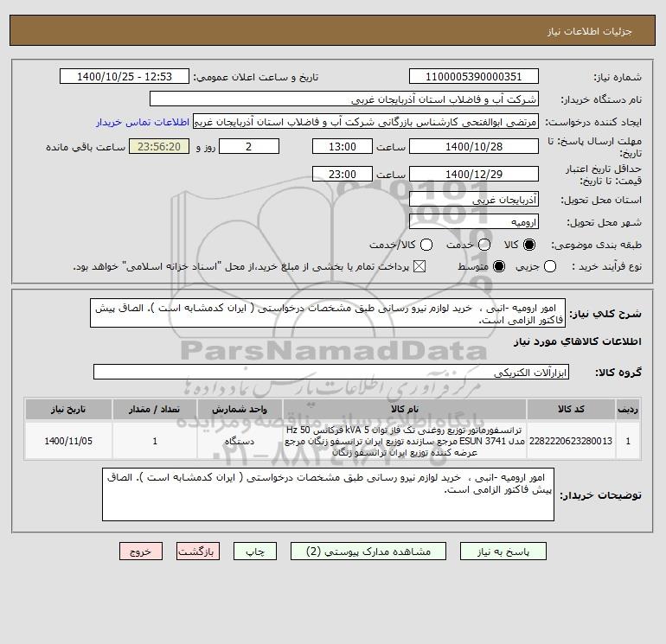Click the deadline time 13:00 field
The image size is (666, 644).
pyautogui.click(x=343, y=146)
